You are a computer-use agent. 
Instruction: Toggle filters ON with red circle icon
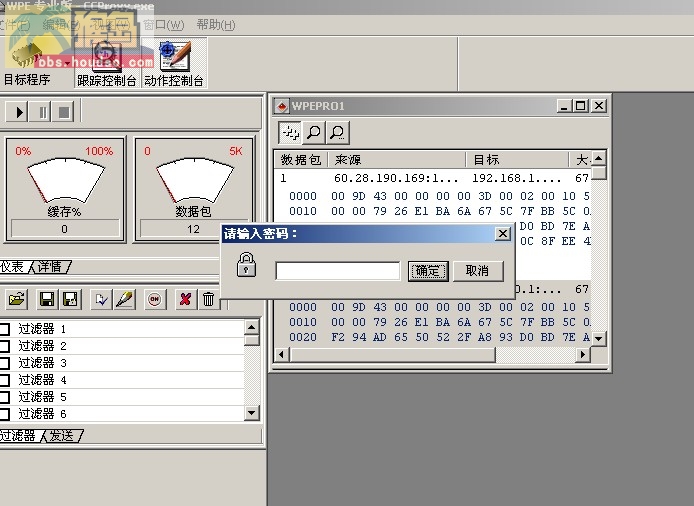pos(154,300)
